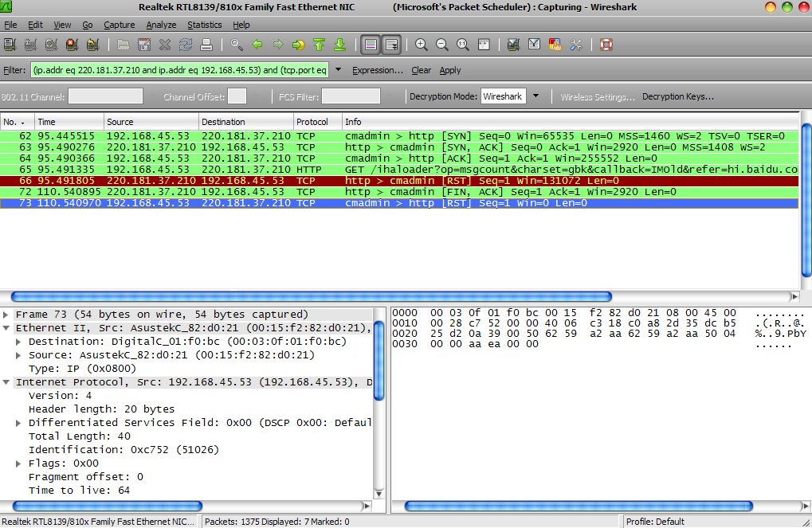Reload the capture file icon
Image resolution: width=812 pixels, height=528 pixels.
tap(186, 45)
